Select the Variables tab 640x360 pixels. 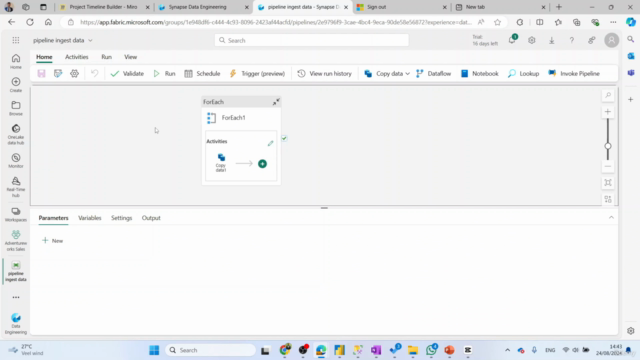tap(90, 218)
